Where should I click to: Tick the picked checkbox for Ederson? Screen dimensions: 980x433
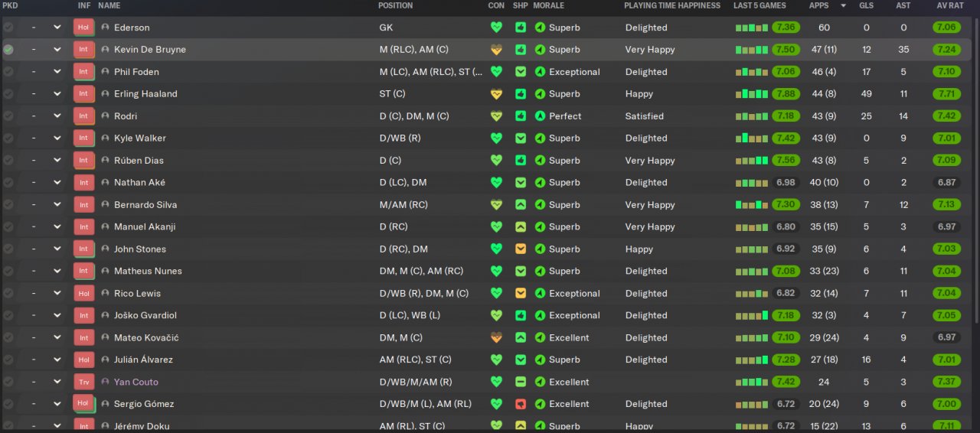8,28
